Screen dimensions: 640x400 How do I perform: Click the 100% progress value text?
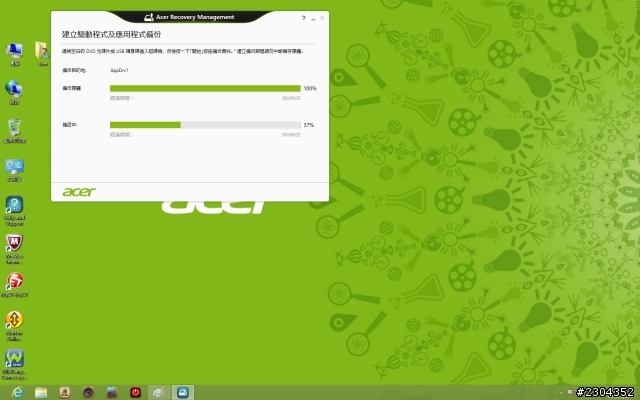click(310, 89)
